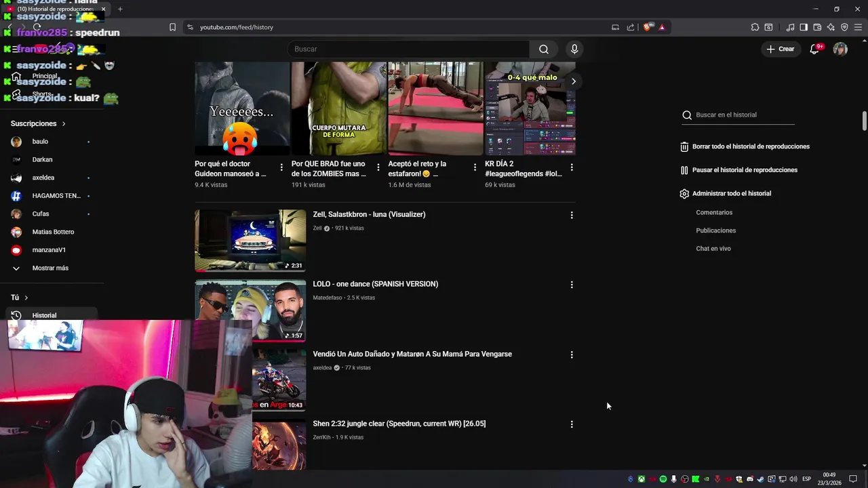Click the share page icon in address bar
The width and height of the screenshot is (868, 488).
click(x=631, y=27)
